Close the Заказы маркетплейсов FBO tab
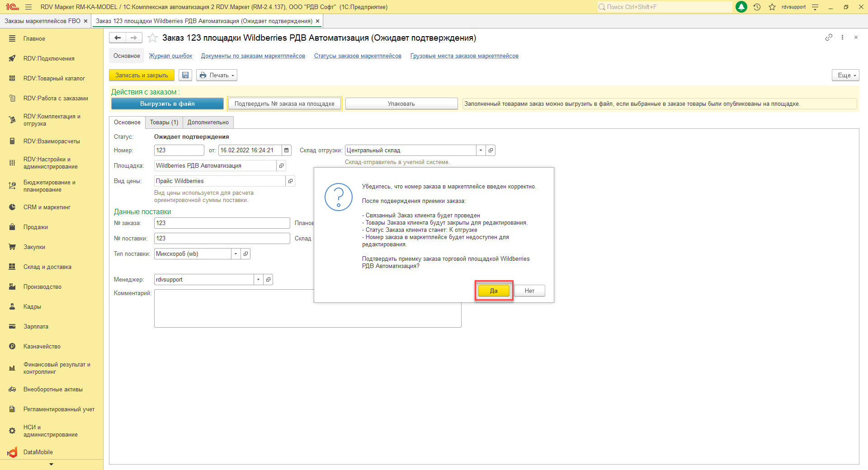Viewport: 868px width, 470px height. click(85, 21)
